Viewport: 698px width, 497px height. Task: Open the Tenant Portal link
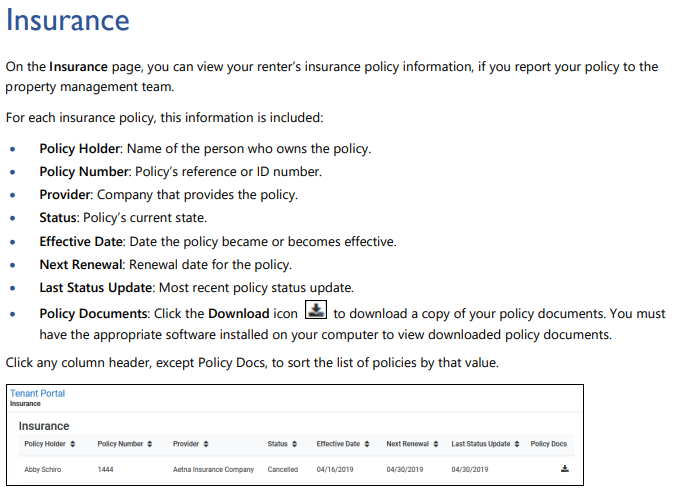coord(37,393)
